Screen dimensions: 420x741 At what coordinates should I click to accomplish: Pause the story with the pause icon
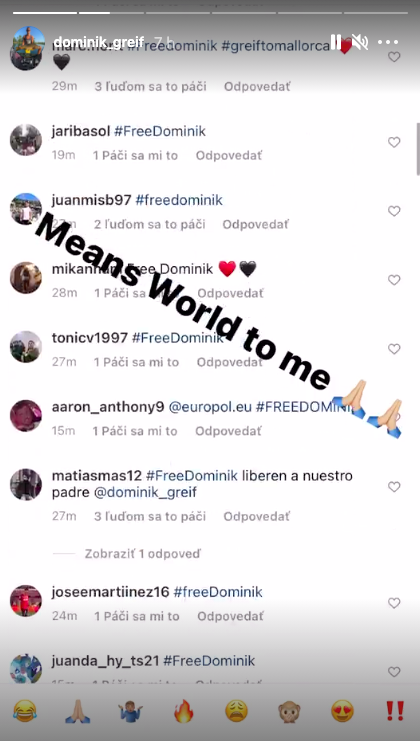[335, 42]
